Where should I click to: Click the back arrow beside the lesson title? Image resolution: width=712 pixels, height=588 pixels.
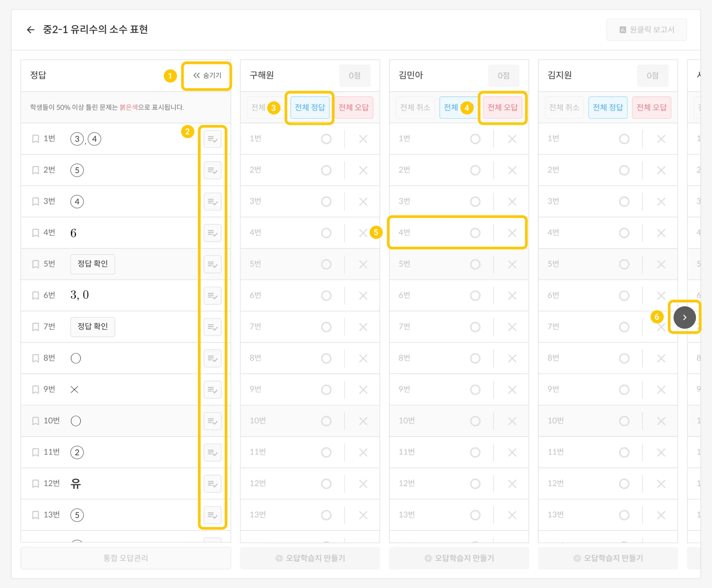[31, 30]
